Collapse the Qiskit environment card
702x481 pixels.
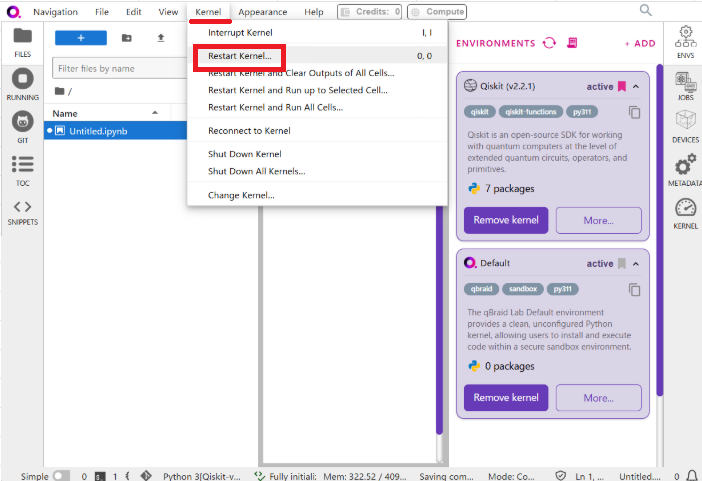point(636,87)
